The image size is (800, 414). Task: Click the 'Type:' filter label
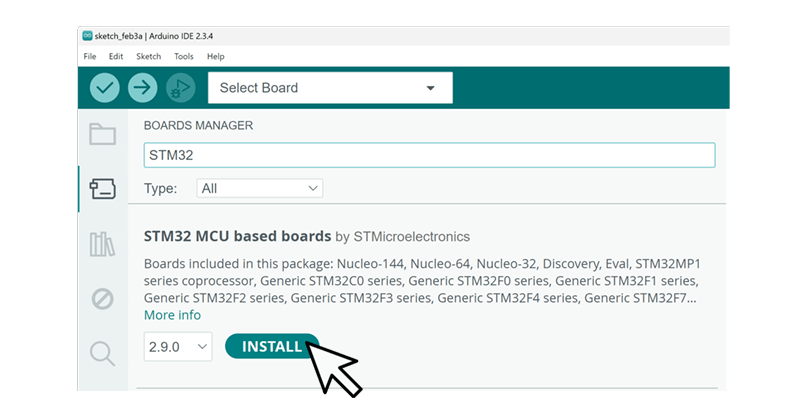pyautogui.click(x=161, y=188)
